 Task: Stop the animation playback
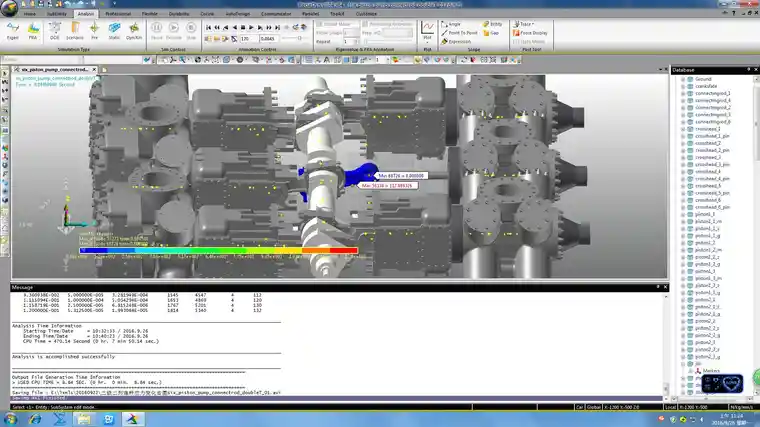coord(243,28)
